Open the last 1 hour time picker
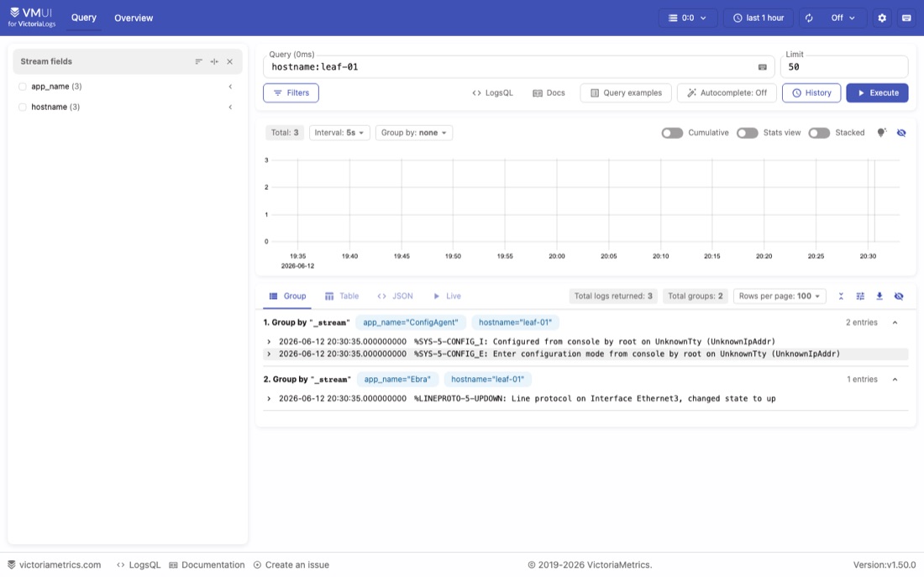 759,18
